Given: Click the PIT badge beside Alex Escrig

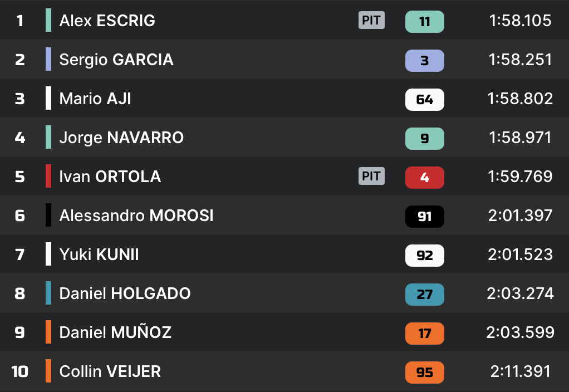Looking at the screenshot, I should pyautogui.click(x=371, y=21).
